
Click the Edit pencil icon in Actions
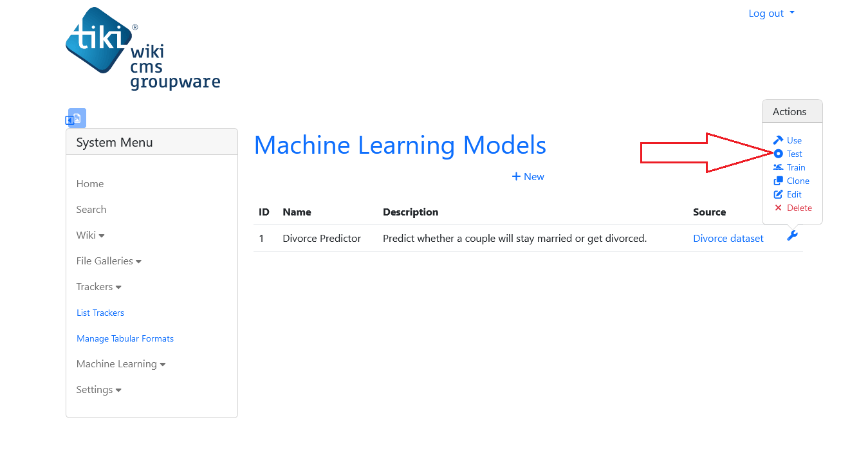pos(778,194)
